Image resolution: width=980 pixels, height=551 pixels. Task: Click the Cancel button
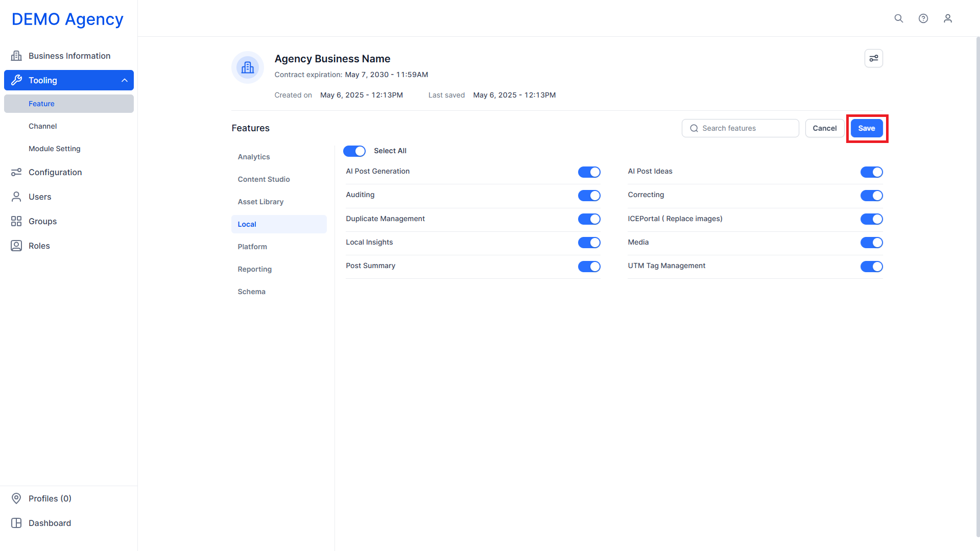825,128
